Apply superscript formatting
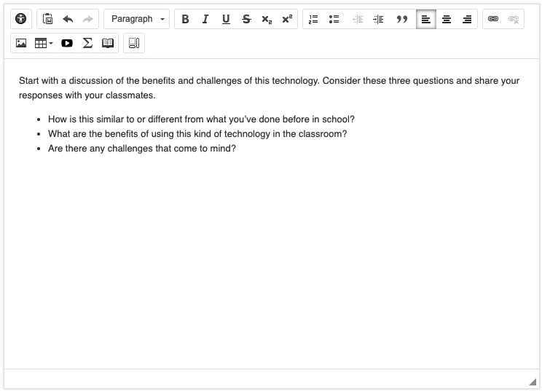The height and width of the screenshot is (392, 542). tap(287, 19)
